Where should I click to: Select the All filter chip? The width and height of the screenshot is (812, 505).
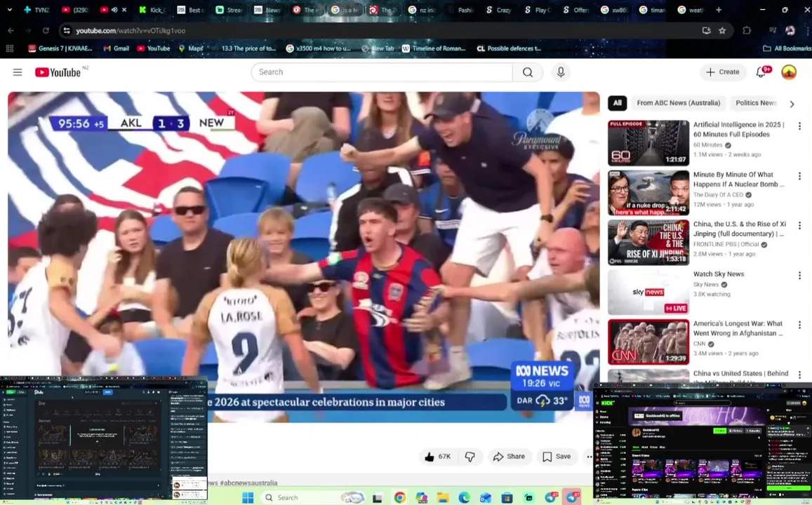pyautogui.click(x=618, y=103)
